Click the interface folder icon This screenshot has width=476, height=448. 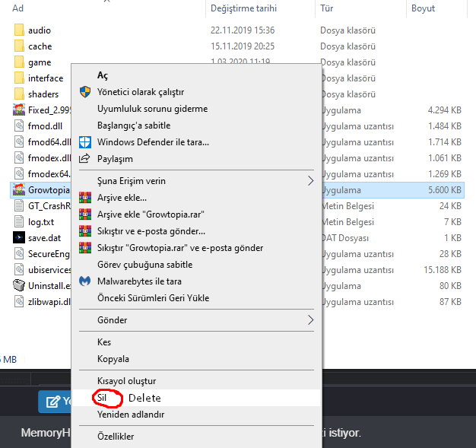point(19,78)
